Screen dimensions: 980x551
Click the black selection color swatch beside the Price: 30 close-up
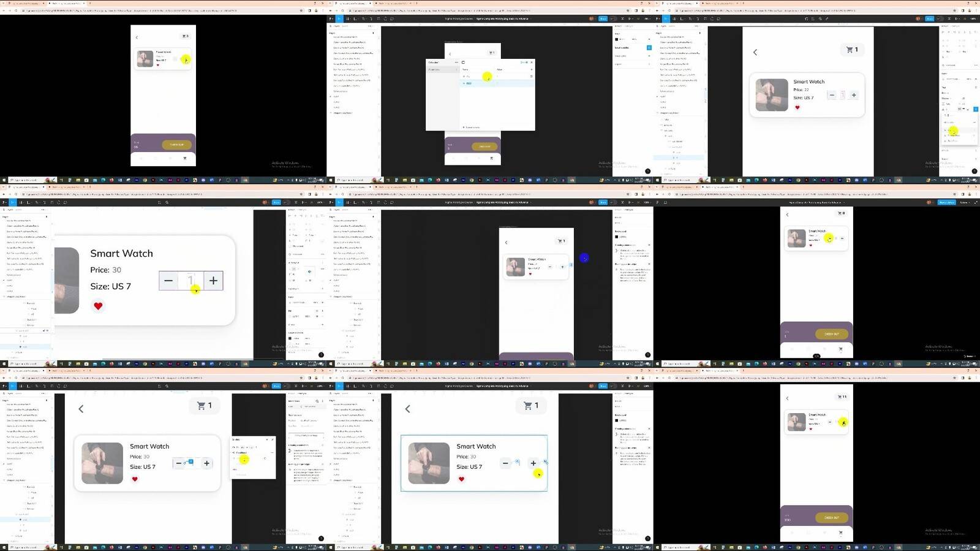point(290,338)
